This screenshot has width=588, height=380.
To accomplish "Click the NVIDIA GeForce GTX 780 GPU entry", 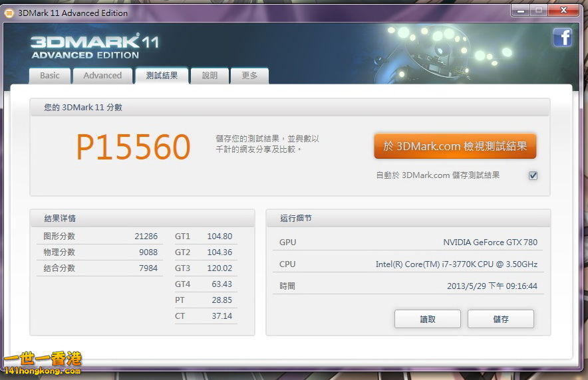I will [x=490, y=242].
